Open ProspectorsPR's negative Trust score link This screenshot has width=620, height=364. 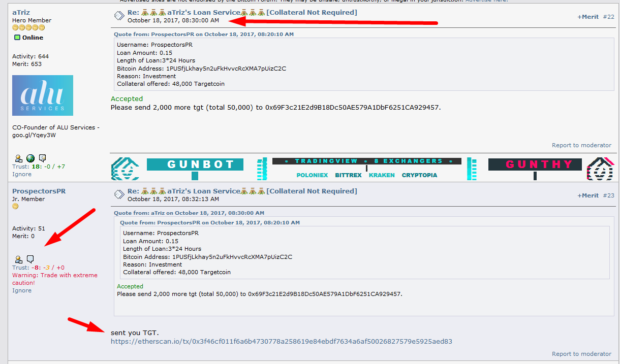[38, 268]
